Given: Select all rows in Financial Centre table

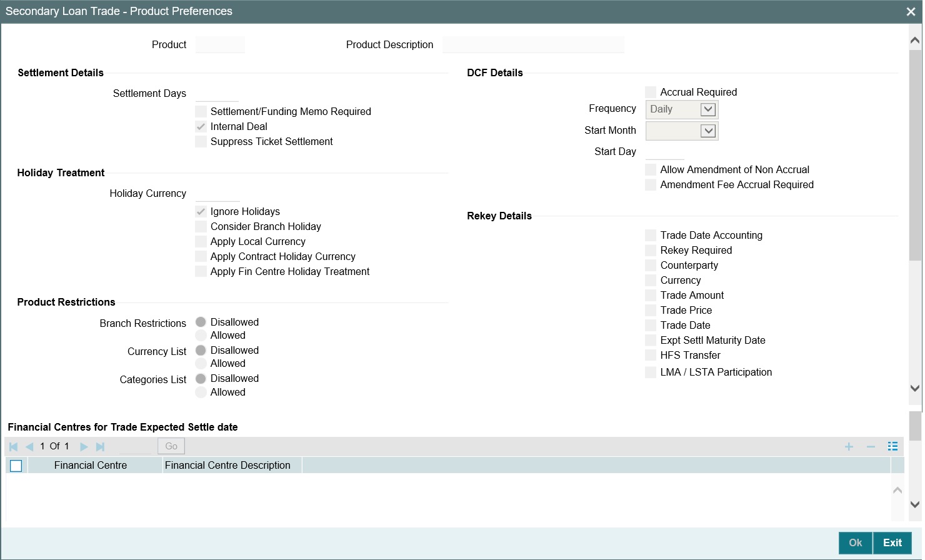Looking at the screenshot, I should click(16, 466).
